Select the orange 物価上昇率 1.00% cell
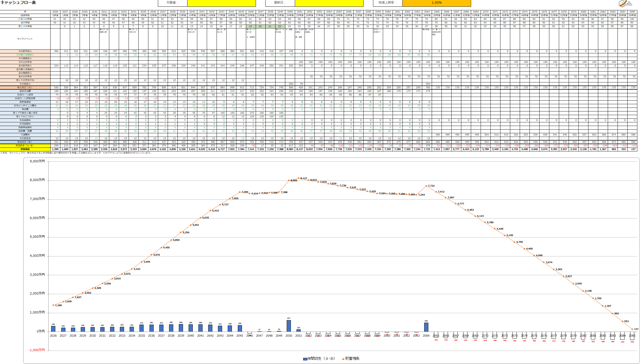The width and height of the screenshot is (641, 364). (x=436, y=3)
